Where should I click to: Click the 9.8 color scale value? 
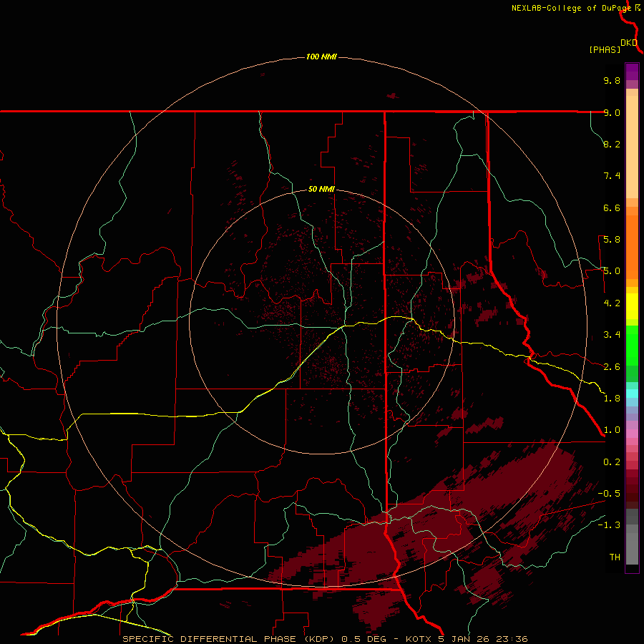coord(612,80)
